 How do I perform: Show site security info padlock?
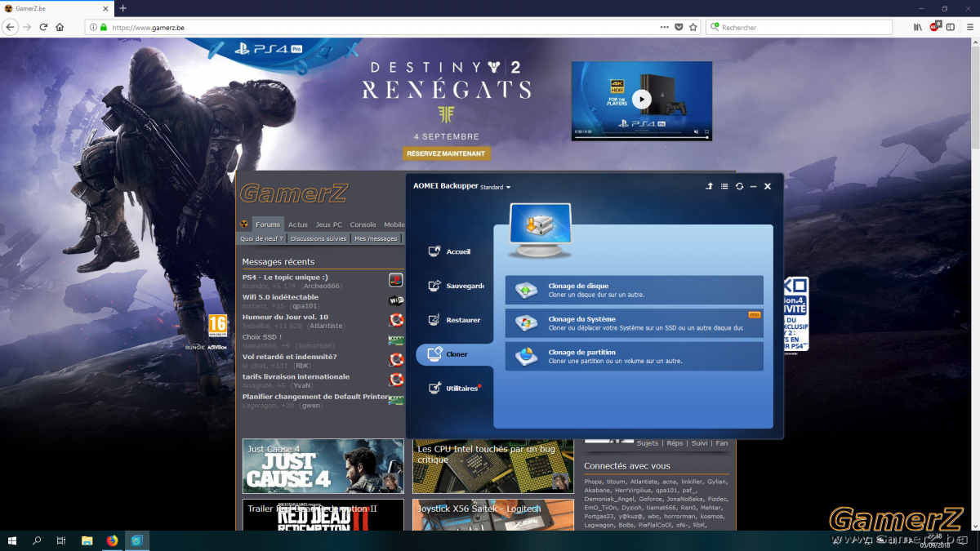coord(104,27)
